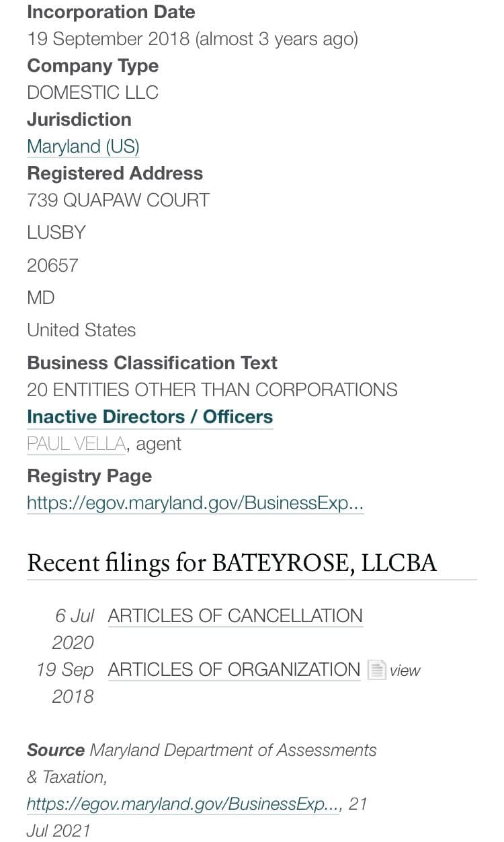
Task: Click the Company Type heading
Action: [93, 66]
